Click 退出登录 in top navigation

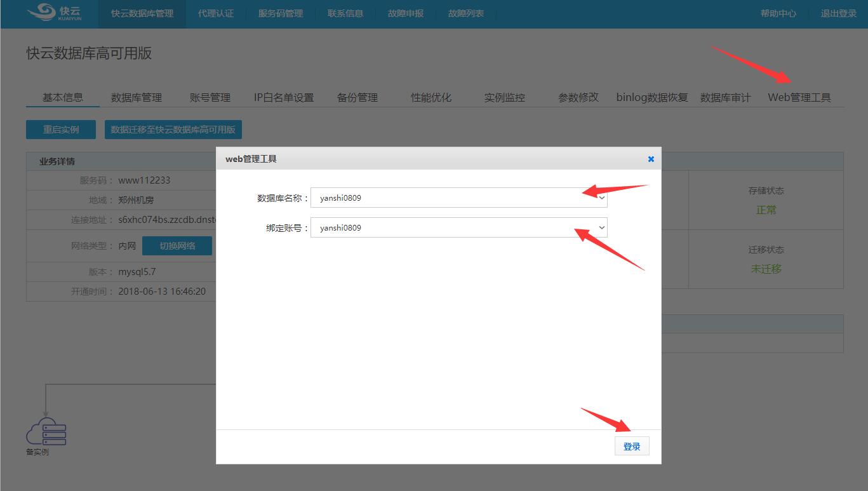(x=838, y=13)
